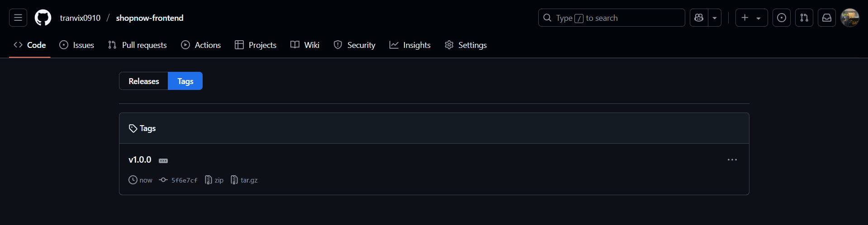Open the pull requests shortcut icon in header

[804, 18]
